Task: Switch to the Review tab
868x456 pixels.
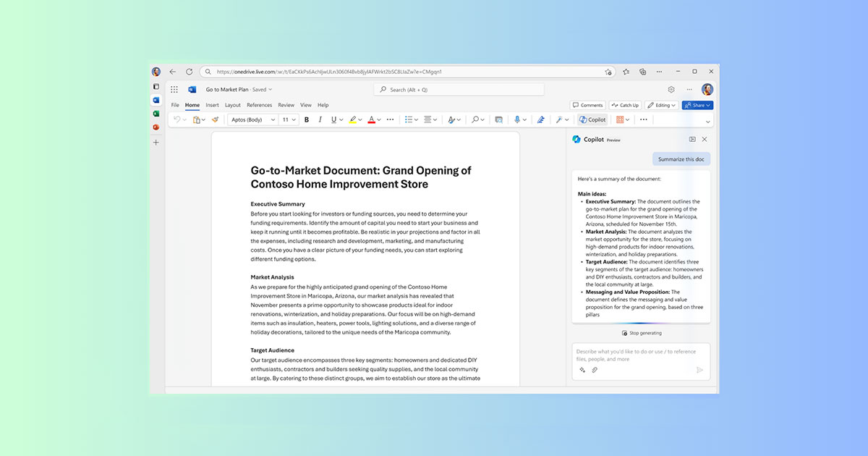Action: [286, 105]
